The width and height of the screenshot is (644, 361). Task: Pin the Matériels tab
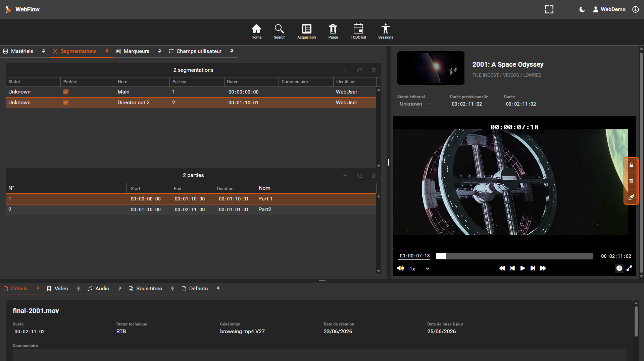(44, 51)
